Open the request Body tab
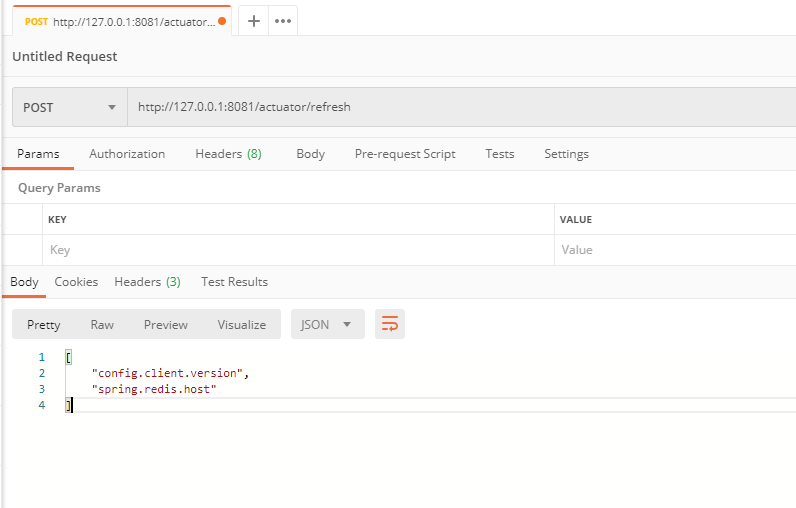The image size is (796, 508). [310, 154]
